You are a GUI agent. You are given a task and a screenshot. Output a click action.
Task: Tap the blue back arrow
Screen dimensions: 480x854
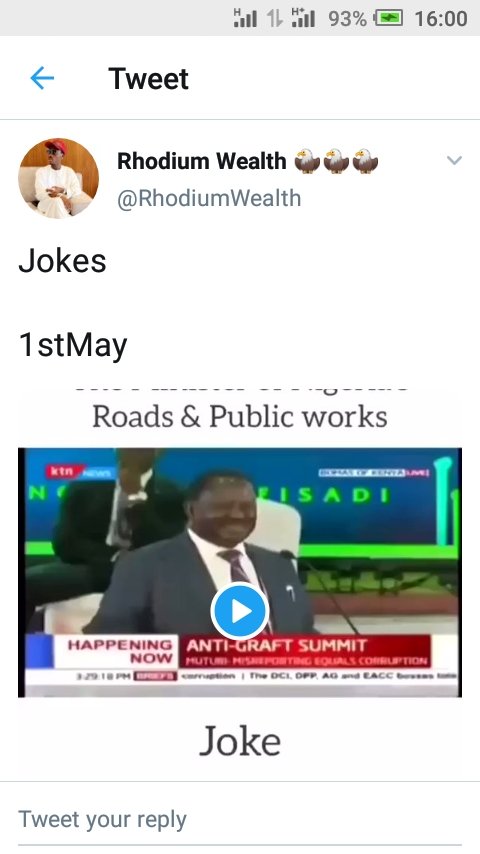(x=42, y=78)
